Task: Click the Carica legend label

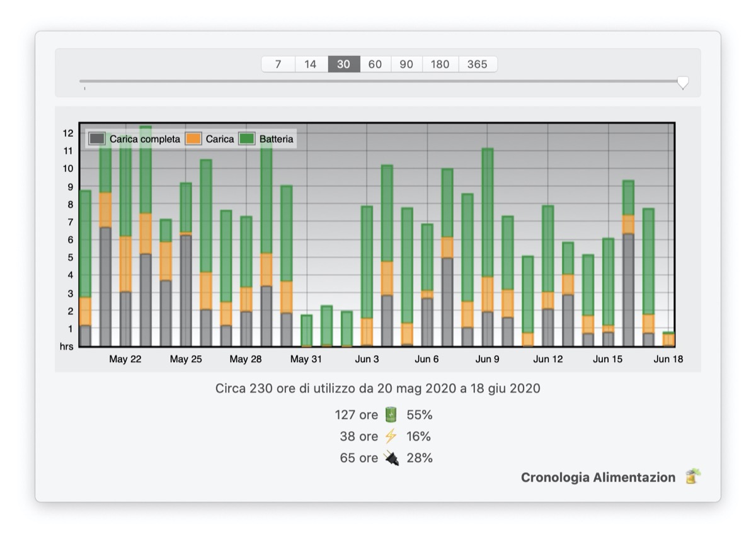Action: [x=220, y=139]
